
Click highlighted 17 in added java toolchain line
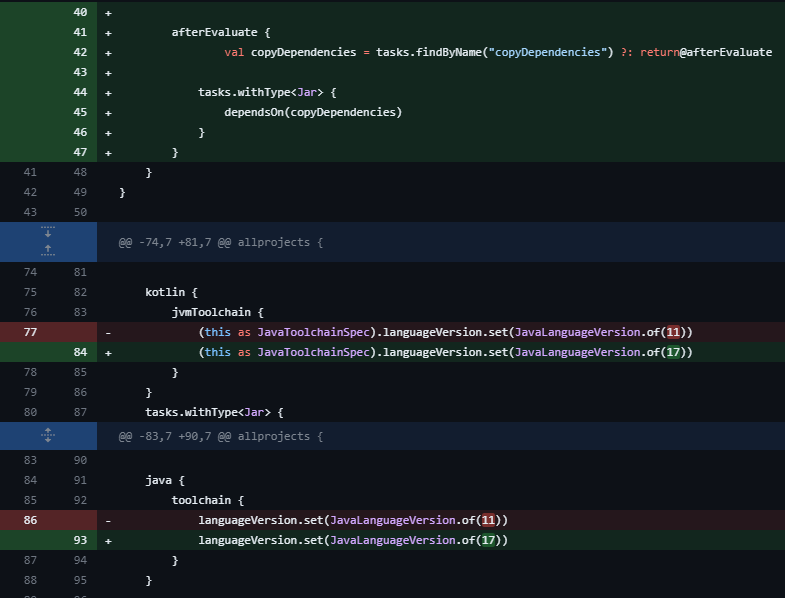pos(491,540)
